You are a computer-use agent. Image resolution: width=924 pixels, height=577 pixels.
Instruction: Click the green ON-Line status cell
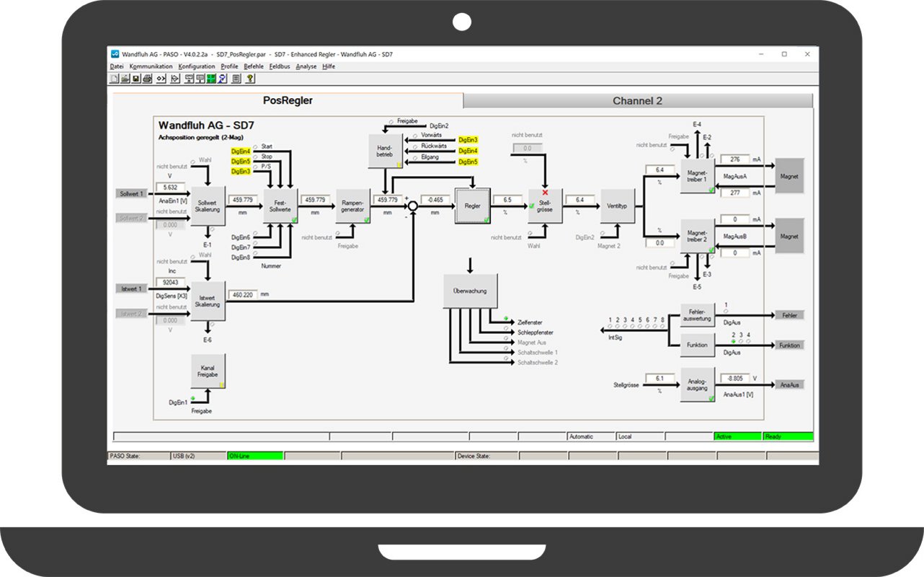coord(255,456)
